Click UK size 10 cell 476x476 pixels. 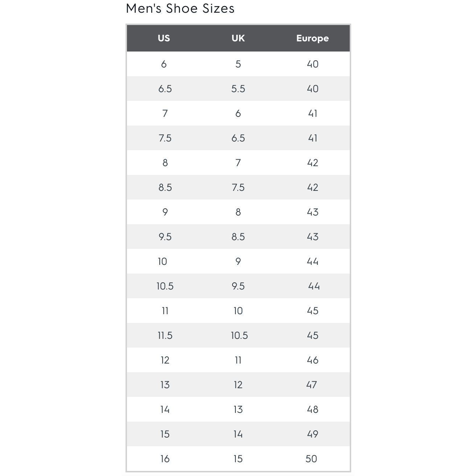[238, 311]
